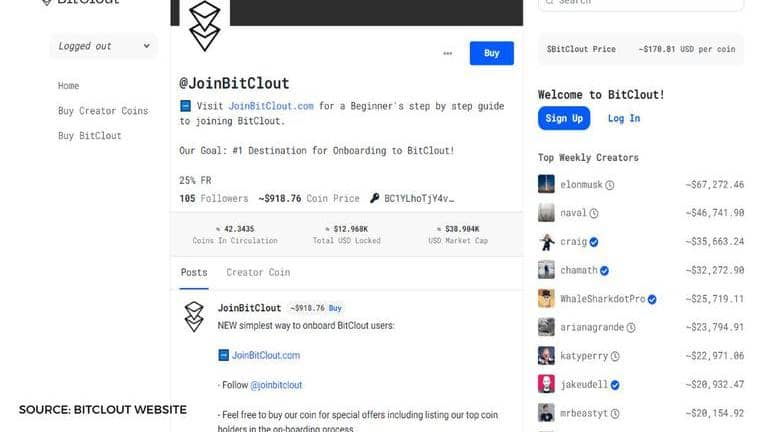The width and height of the screenshot is (768, 432).
Task: Click the clock icon next to arianagrande
Action: point(631,327)
